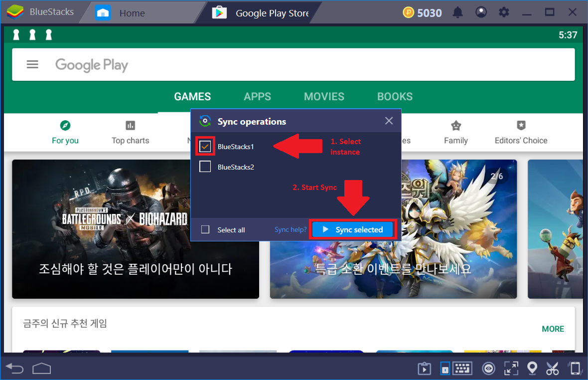This screenshot has width=588, height=380.
Task: Select the For you compass icon
Action: coord(65,125)
